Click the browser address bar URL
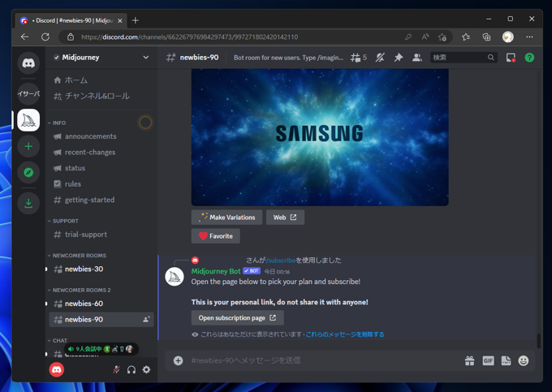Viewport: 552px width, 392px height. [189, 37]
